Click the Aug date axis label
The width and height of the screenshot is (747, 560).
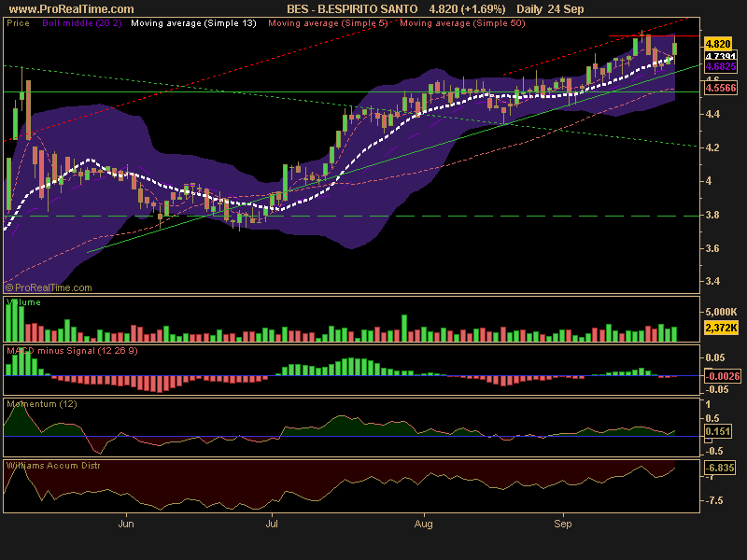click(x=424, y=525)
